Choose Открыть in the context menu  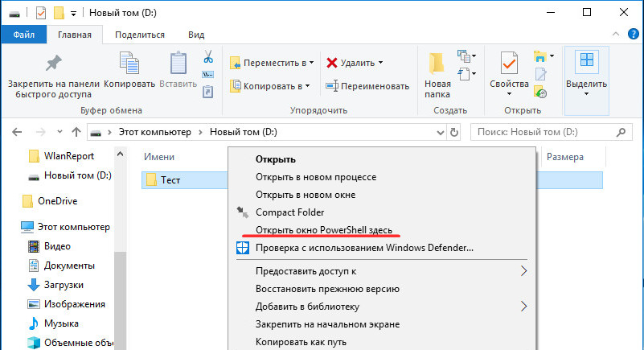275,159
